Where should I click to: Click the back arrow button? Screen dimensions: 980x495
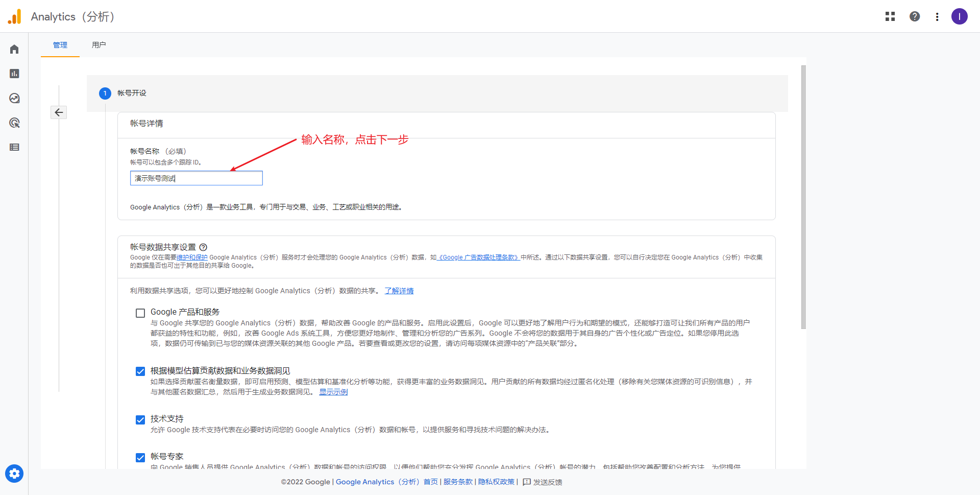coord(59,112)
